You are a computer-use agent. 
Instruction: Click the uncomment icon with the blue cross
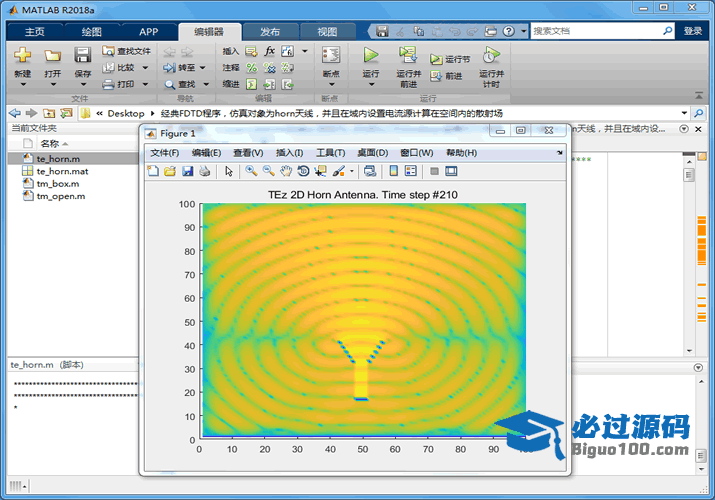(269, 68)
